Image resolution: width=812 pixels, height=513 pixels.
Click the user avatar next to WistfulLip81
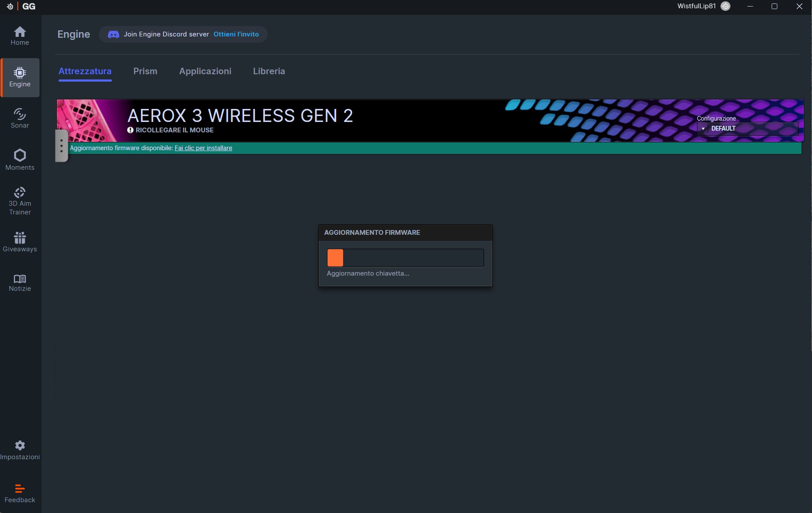[725, 6]
